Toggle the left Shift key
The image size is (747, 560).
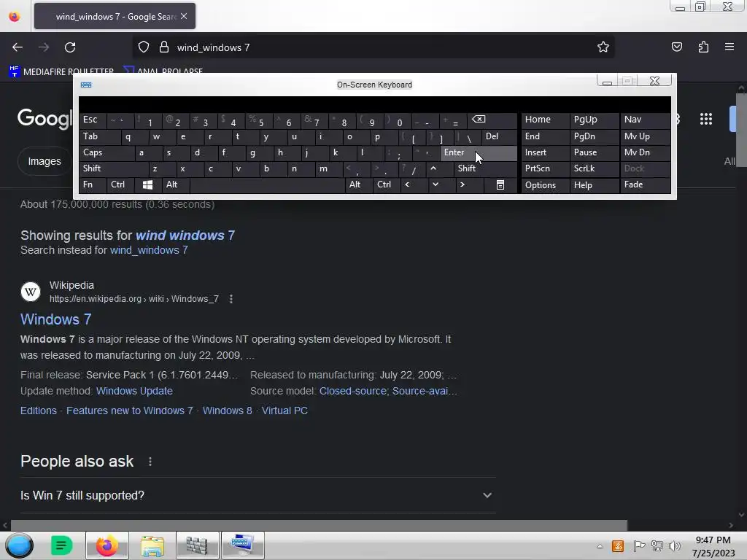[114, 168]
